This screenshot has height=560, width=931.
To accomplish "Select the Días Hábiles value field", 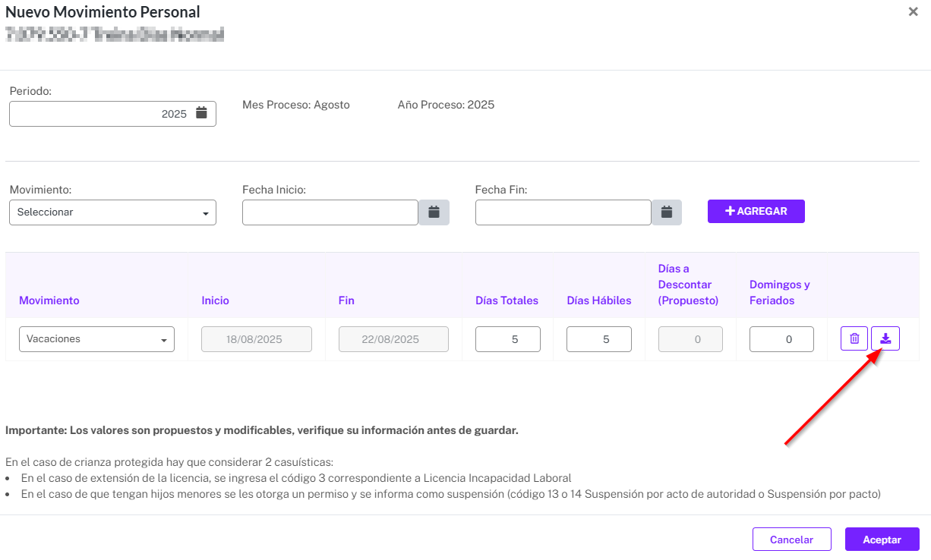I will (x=599, y=339).
